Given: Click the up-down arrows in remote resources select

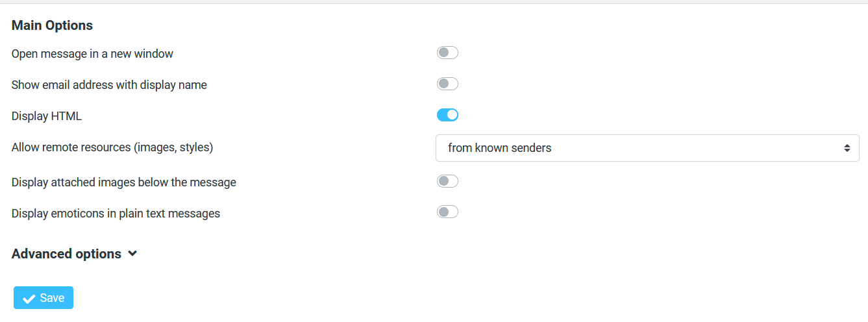Looking at the screenshot, I should coord(847,148).
